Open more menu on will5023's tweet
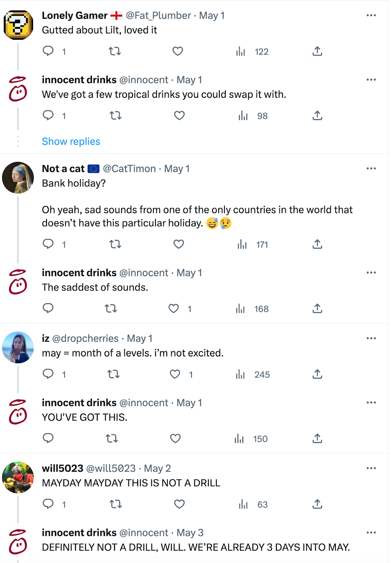 click(x=371, y=468)
